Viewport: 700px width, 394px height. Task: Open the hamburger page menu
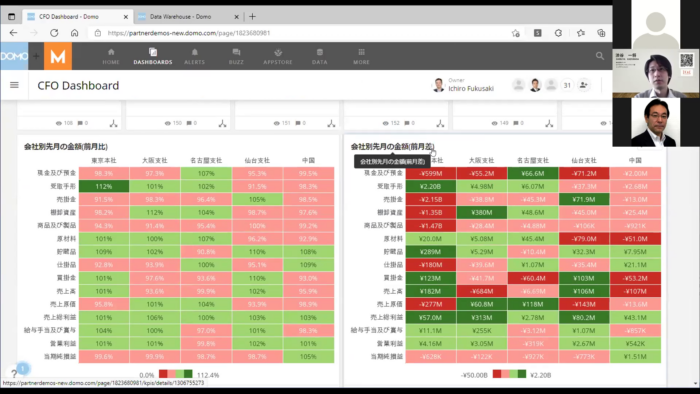14,85
